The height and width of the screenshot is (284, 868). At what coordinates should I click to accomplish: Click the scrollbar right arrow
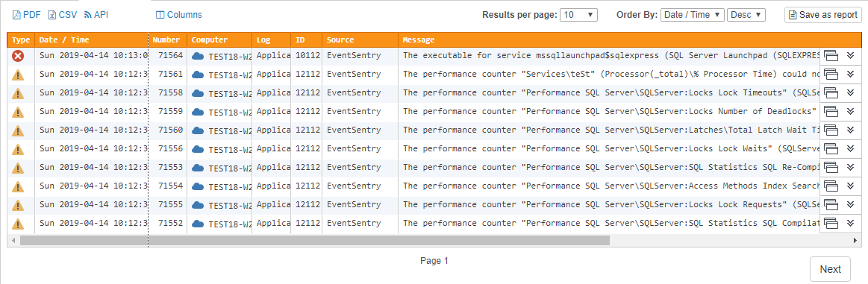[858, 240]
